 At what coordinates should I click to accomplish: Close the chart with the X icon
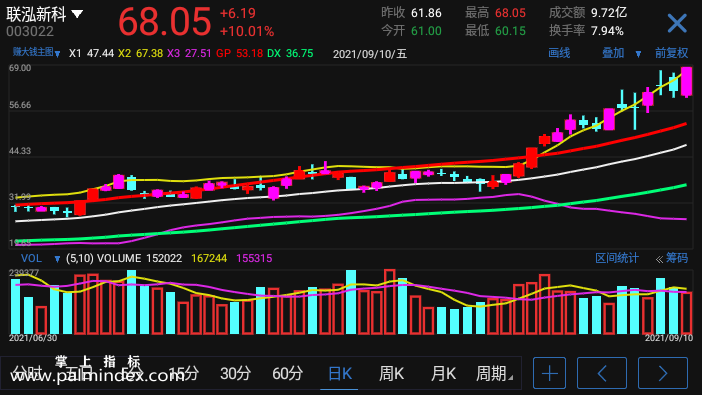[x=676, y=23]
